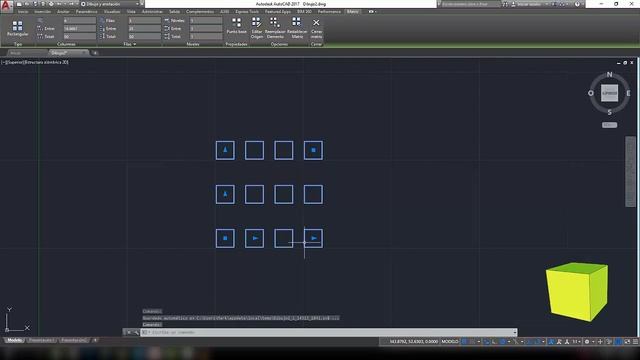The image size is (640, 360).
Task: Click the bottom-right arrow grip
Action: pos(314,238)
